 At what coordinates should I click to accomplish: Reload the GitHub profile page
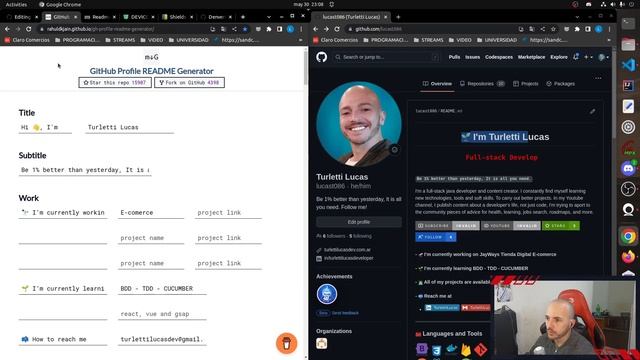click(x=337, y=29)
